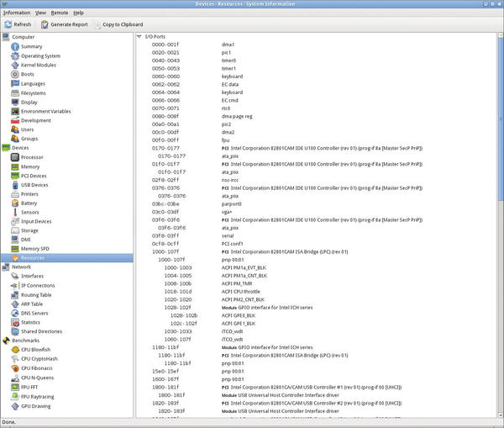Open the Filesystems icon
Image resolution: width=504 pixels, height=428 pixels.
tap(15, 93)
